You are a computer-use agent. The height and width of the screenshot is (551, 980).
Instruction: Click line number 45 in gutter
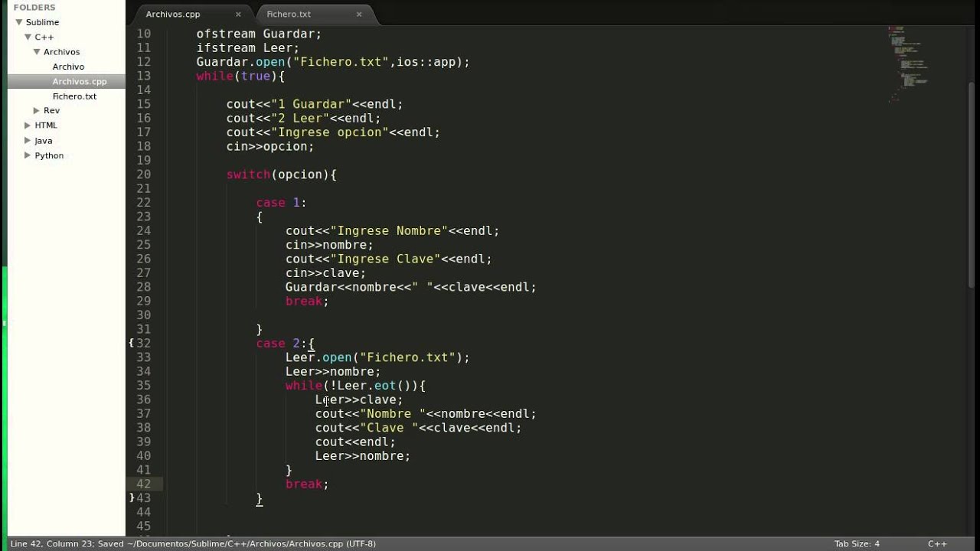[x=143, y=527]
